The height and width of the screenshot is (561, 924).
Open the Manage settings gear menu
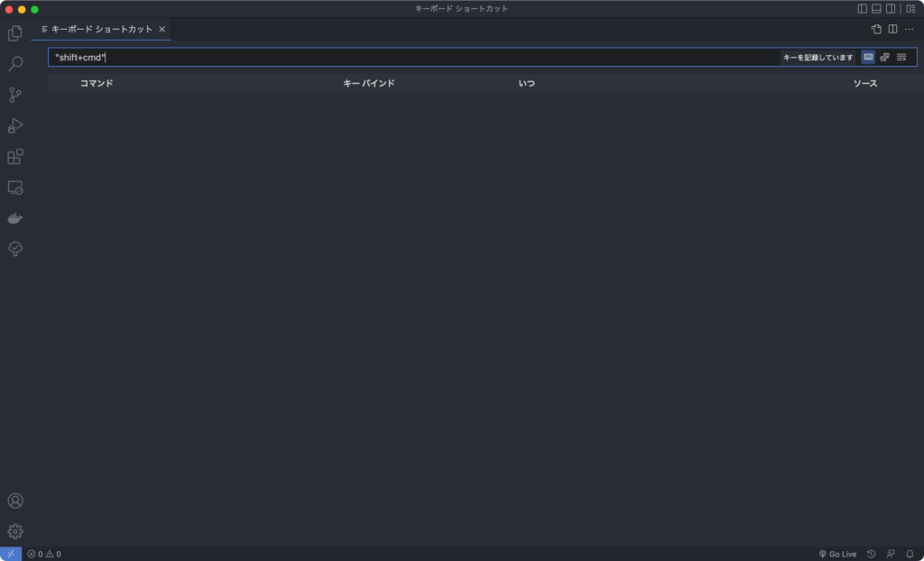pos(14,531)
